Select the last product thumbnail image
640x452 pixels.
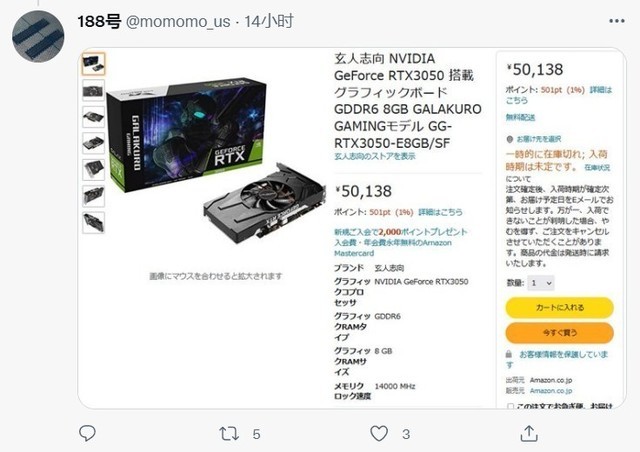click(93, 223)
